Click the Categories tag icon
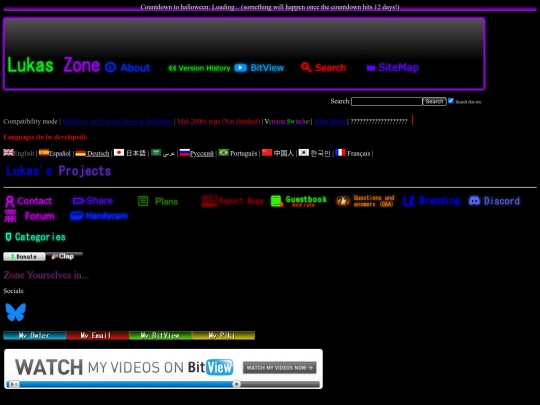The width and height of the screenshot is (540, 405). [8, 237]
